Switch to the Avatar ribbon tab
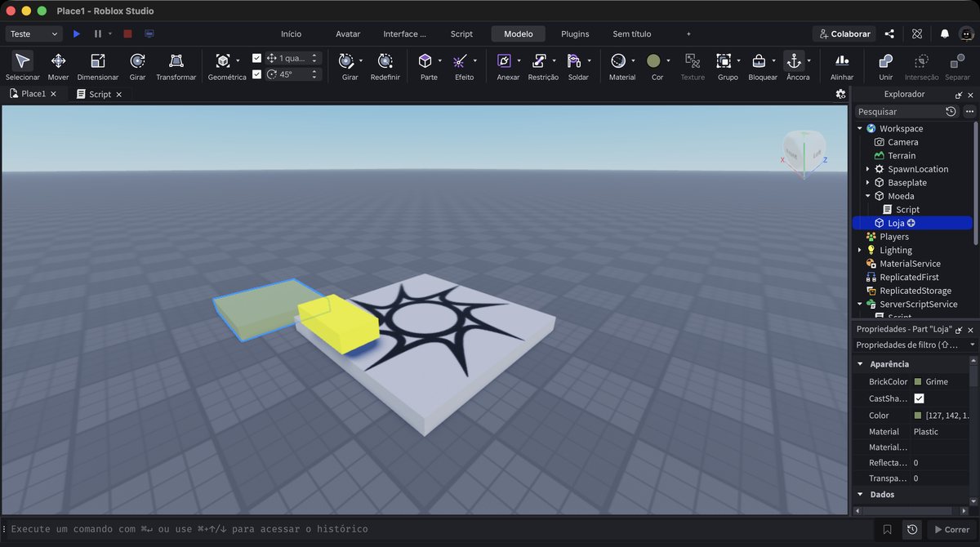The width and height of the screenshot is (980, 547). (348, 33)
